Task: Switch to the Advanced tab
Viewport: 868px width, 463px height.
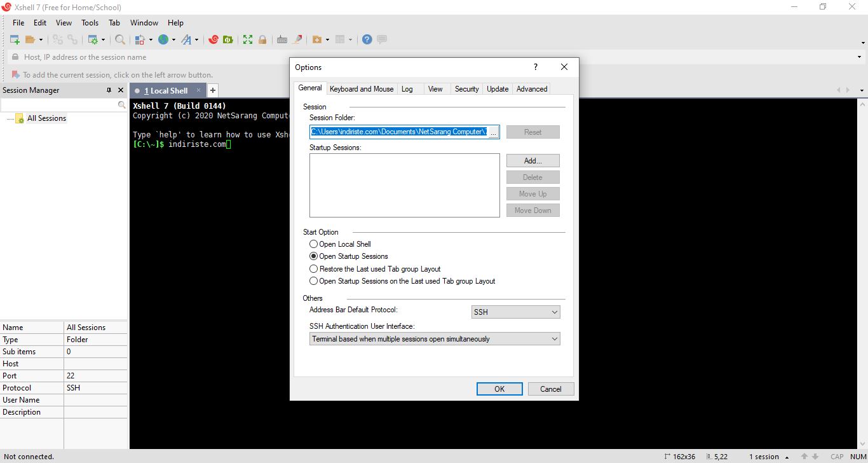Action: coord(532,89)
